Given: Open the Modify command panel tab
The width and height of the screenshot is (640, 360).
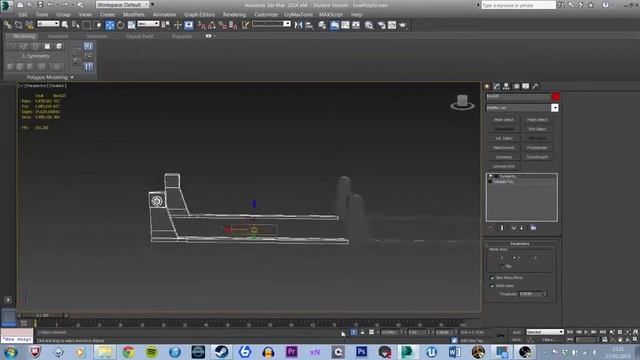Looking at the screenshot, I should pos(497,86).
